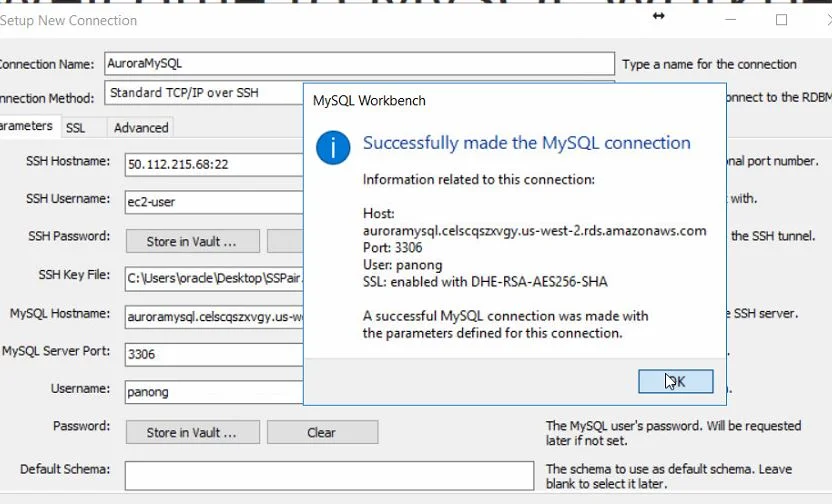Click the host address text in dialog

534,231
